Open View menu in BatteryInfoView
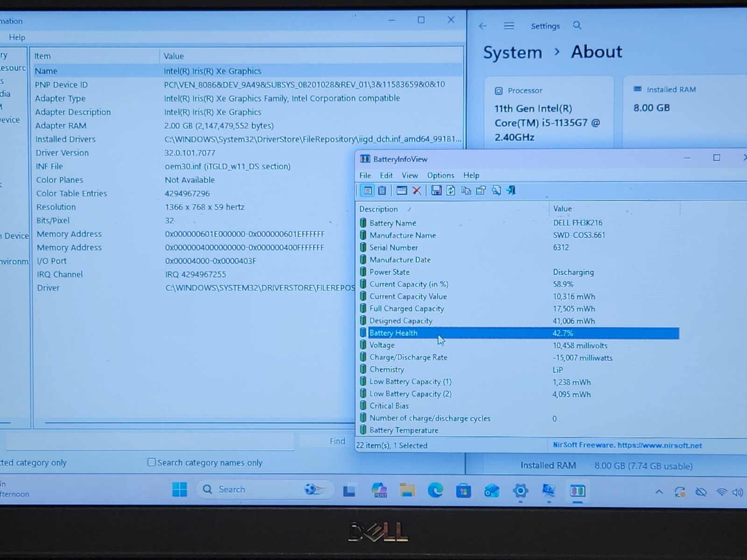The image size is (747, 560). point(409,175)
